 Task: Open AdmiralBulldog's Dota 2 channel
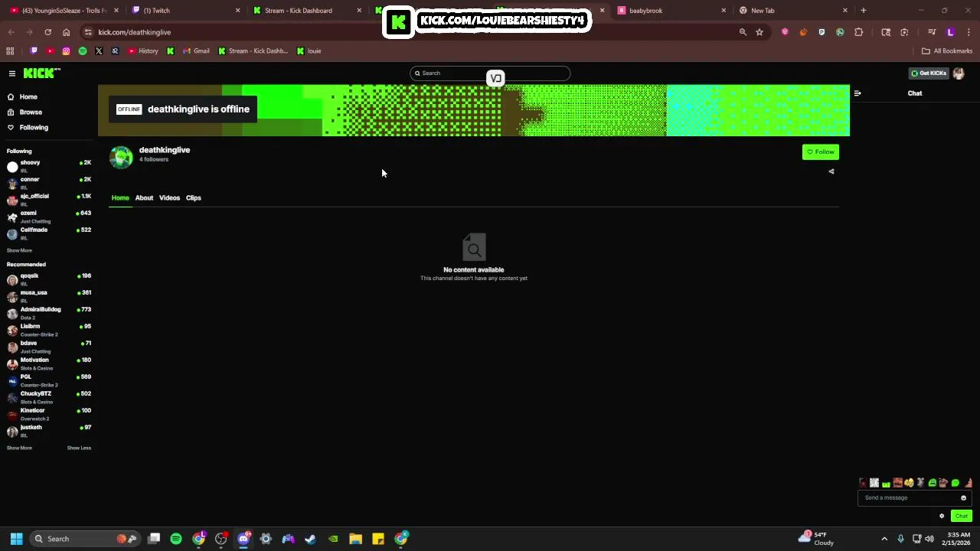coord(49,313)
